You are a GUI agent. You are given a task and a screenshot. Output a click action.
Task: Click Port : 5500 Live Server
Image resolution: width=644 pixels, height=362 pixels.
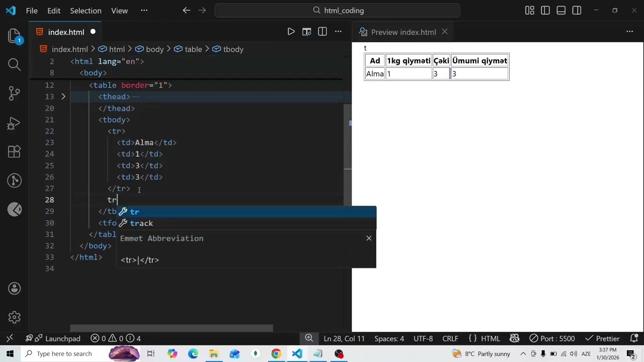(x=552, y=338)
